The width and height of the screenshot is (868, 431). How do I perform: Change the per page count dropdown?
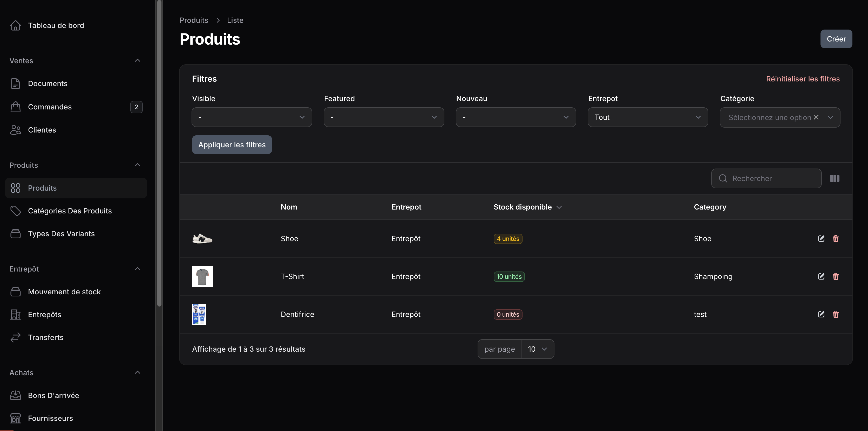[538, 349]
